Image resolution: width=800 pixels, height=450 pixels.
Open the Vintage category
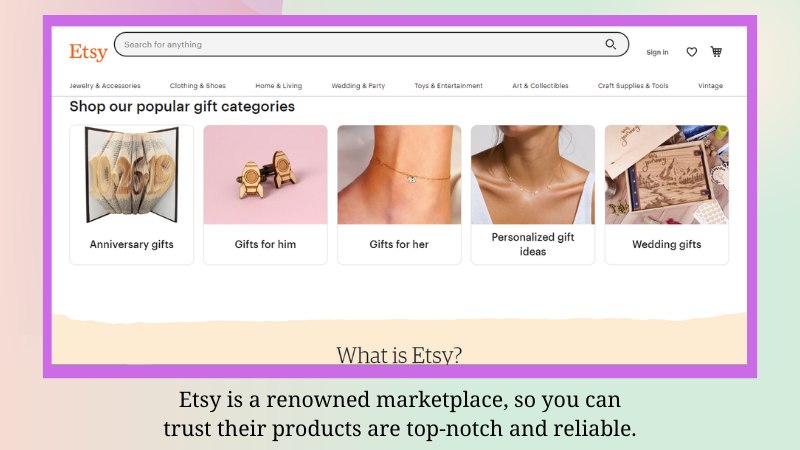(710, 86)
